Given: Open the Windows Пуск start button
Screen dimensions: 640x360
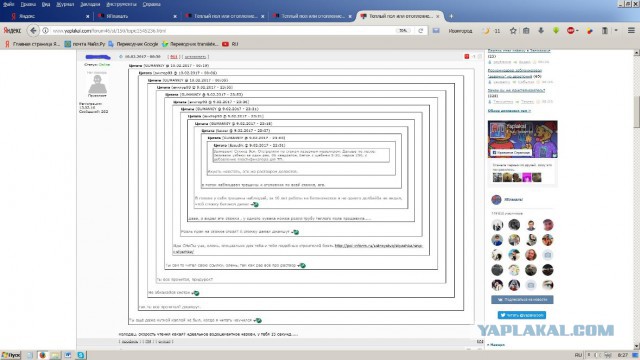Looking at the screenshot, I should click(x=11, y=355).
